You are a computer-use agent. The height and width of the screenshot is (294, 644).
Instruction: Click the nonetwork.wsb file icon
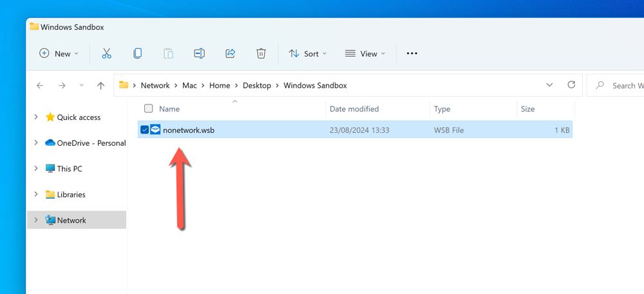click(x=155, y=130)
